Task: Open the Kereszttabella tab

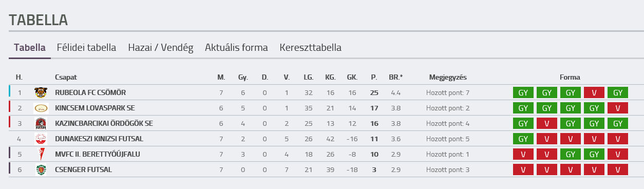Action: [311, 48]
